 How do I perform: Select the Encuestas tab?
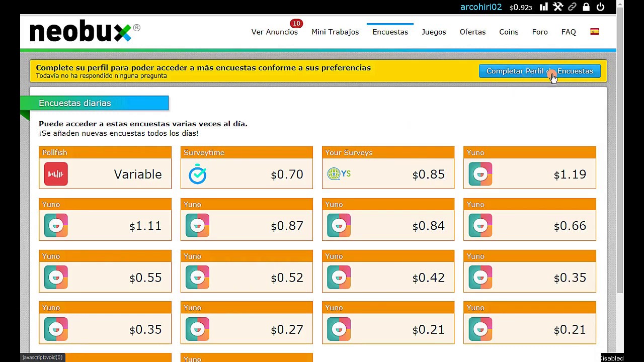[390, 32]
